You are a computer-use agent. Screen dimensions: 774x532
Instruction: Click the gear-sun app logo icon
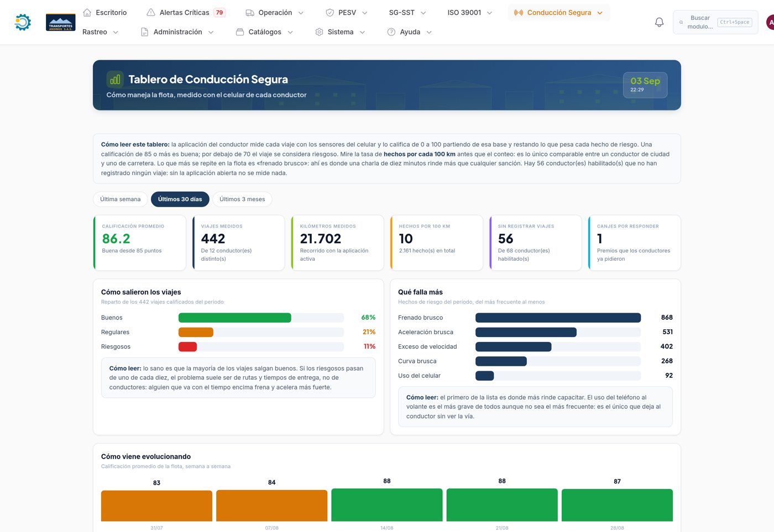[x=23, y=22]
